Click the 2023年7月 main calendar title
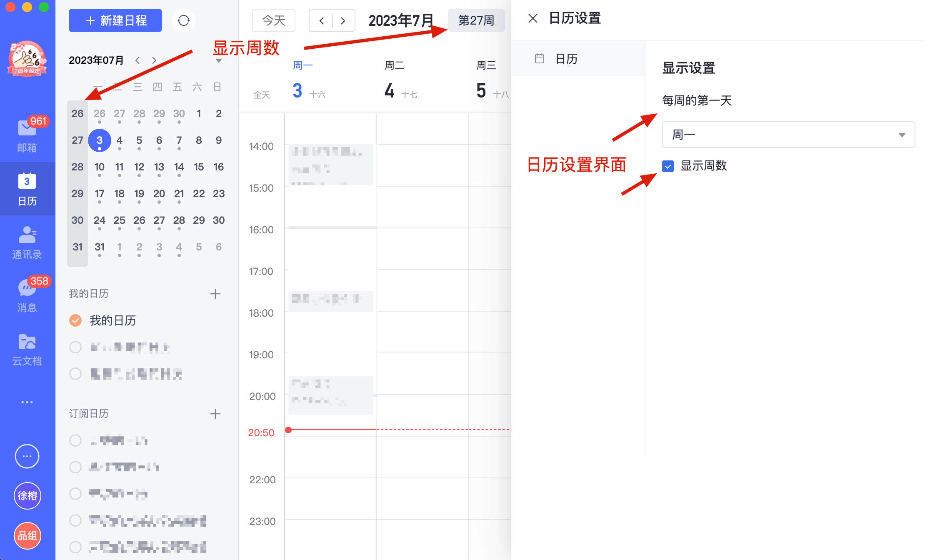The width and height of the screenshot is (925, 560). coord(401,20)
